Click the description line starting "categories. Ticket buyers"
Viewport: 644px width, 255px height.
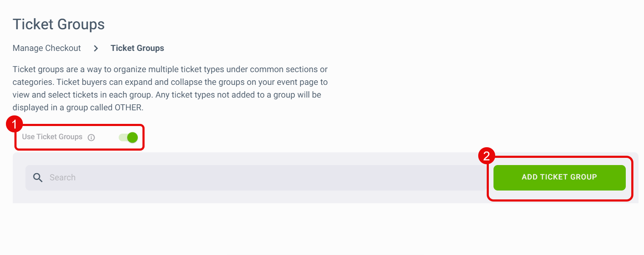(170, 82)
